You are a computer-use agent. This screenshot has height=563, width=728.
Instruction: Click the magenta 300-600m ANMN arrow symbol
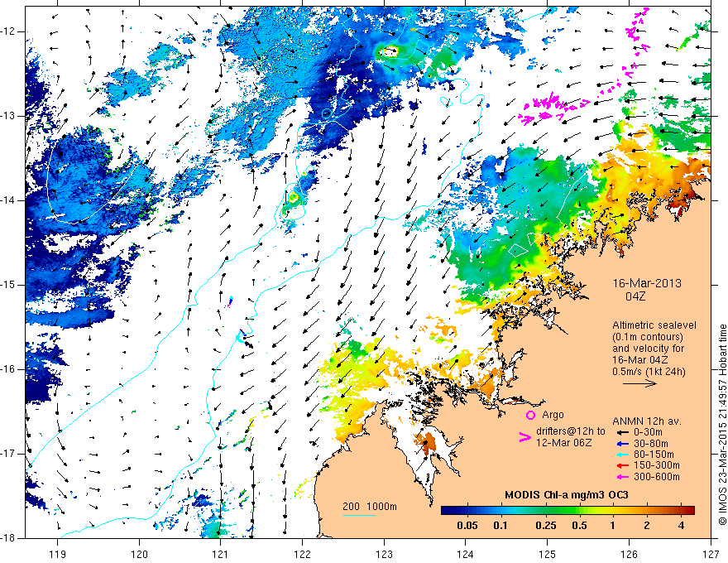622,477
